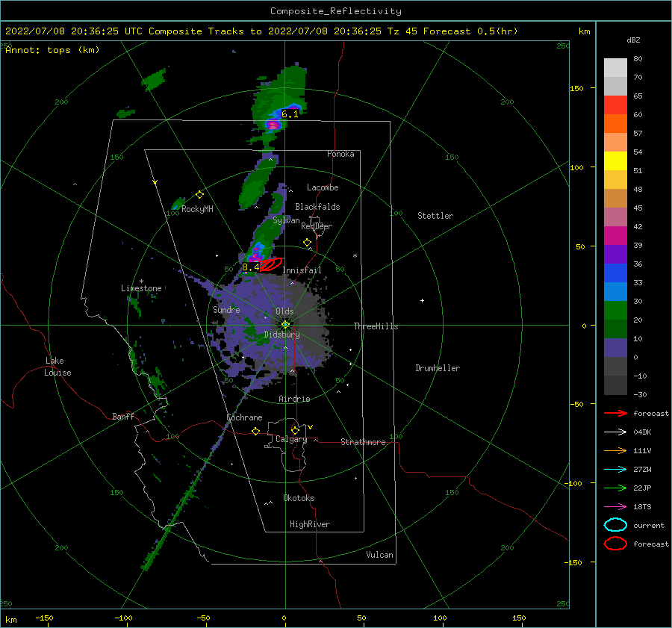Click the RockyMH label
The height and width of the screenshot is (628, 672).
tap(197, 209)
